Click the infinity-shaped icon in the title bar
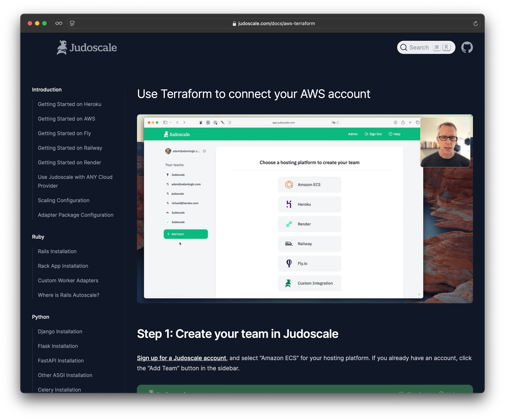 point(59,23)
